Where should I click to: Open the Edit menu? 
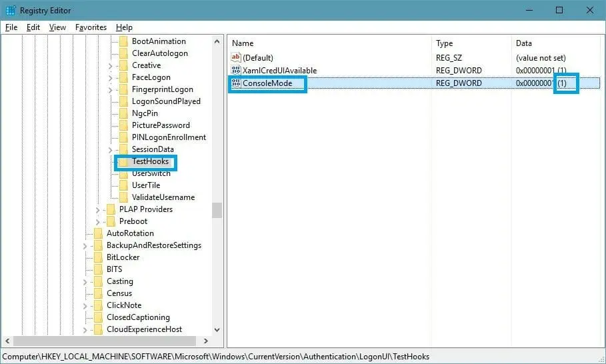(x=33, y=27)
